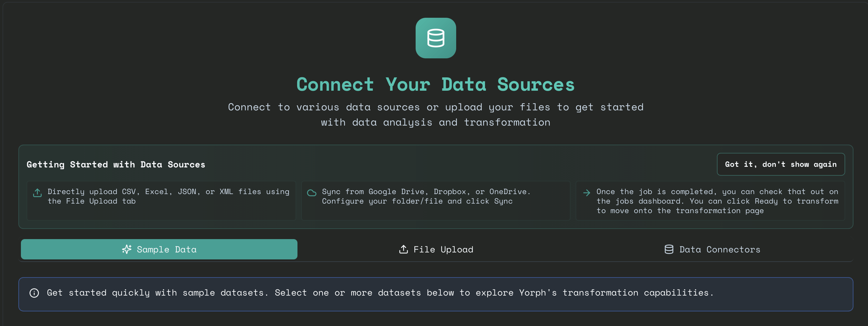Click the "Getting Started with Data Sources" title
This screenshot has width=868, height=326.
[116, 164]
